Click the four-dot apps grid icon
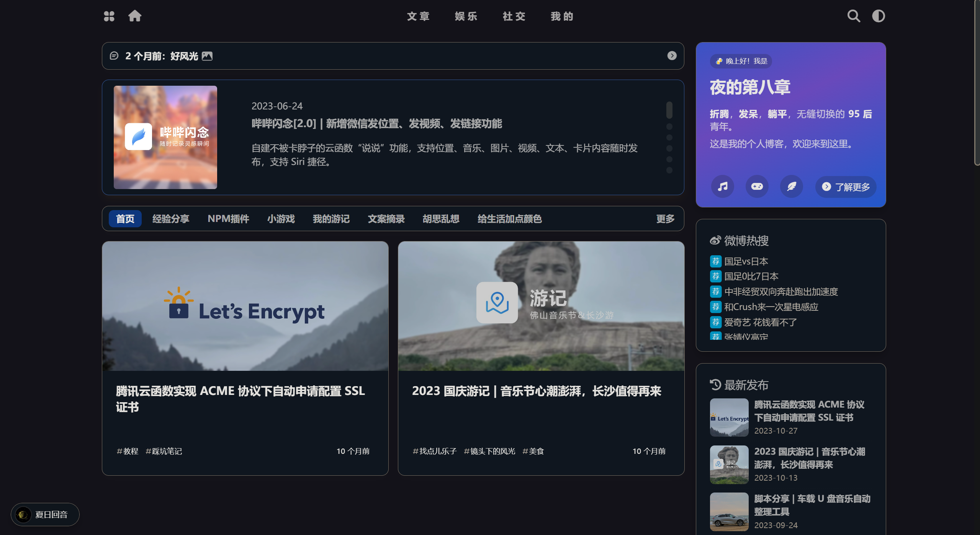Viewport: 980px width, 535px height. click(x=109, y=16)
